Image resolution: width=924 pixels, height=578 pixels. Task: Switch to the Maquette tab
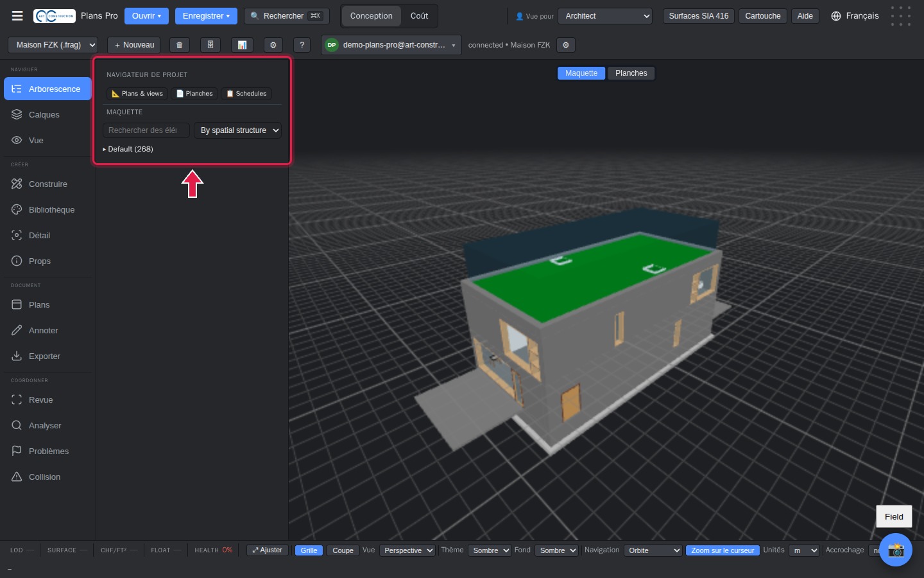coord(581,73)
